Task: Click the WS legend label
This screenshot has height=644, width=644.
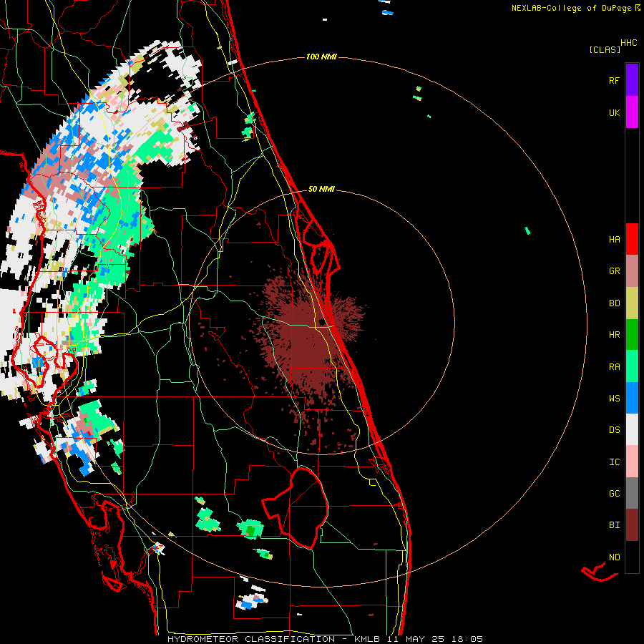Action: [x=614, y=398]
